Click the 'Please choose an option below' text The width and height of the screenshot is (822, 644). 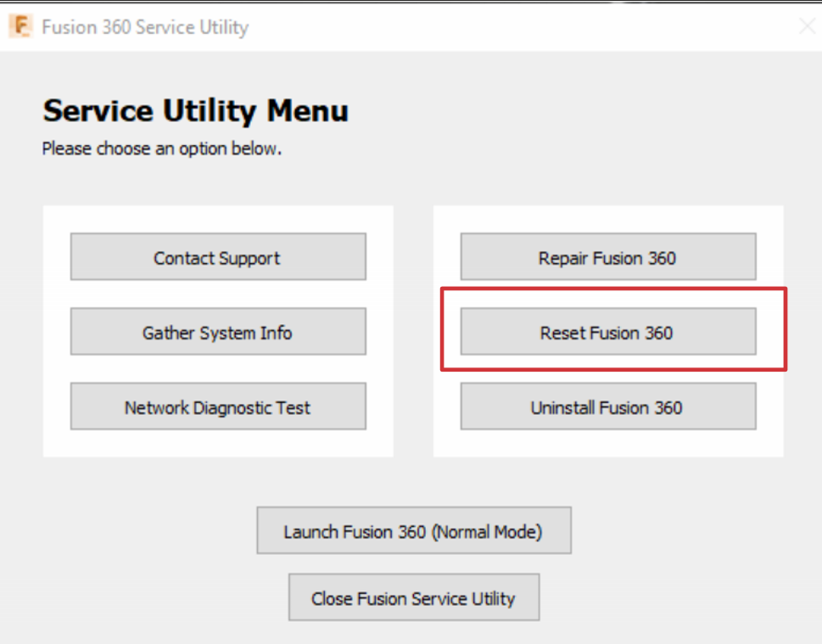click(x=162, y=149)
